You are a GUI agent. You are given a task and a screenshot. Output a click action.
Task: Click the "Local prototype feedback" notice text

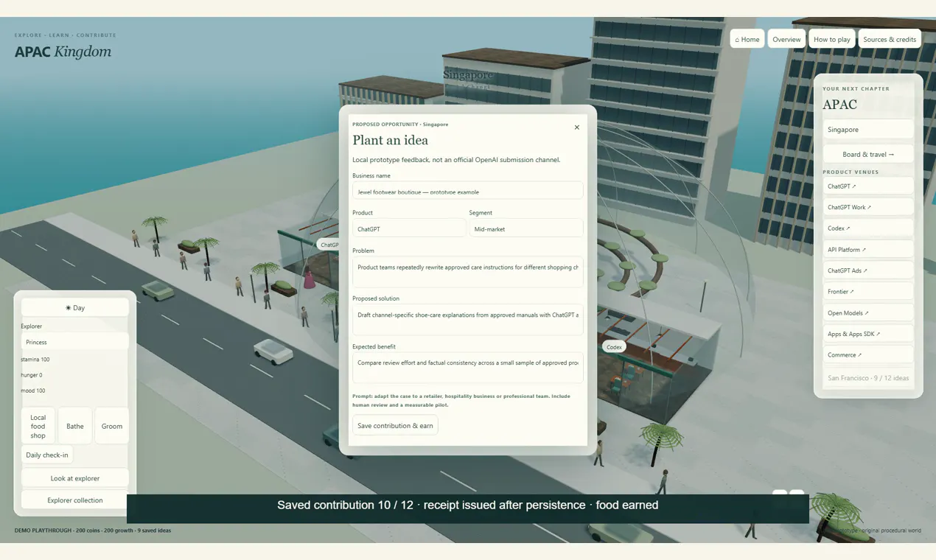tap(456, 160)
